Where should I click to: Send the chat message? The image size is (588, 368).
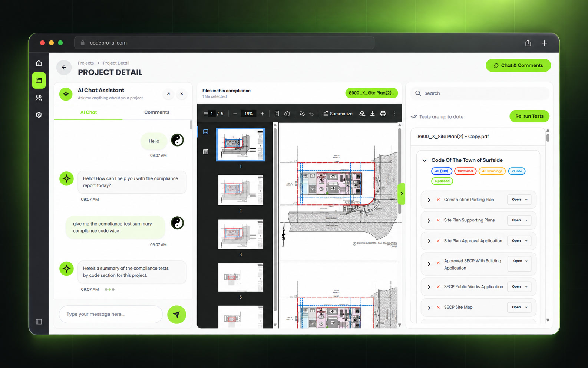point(176,315)
